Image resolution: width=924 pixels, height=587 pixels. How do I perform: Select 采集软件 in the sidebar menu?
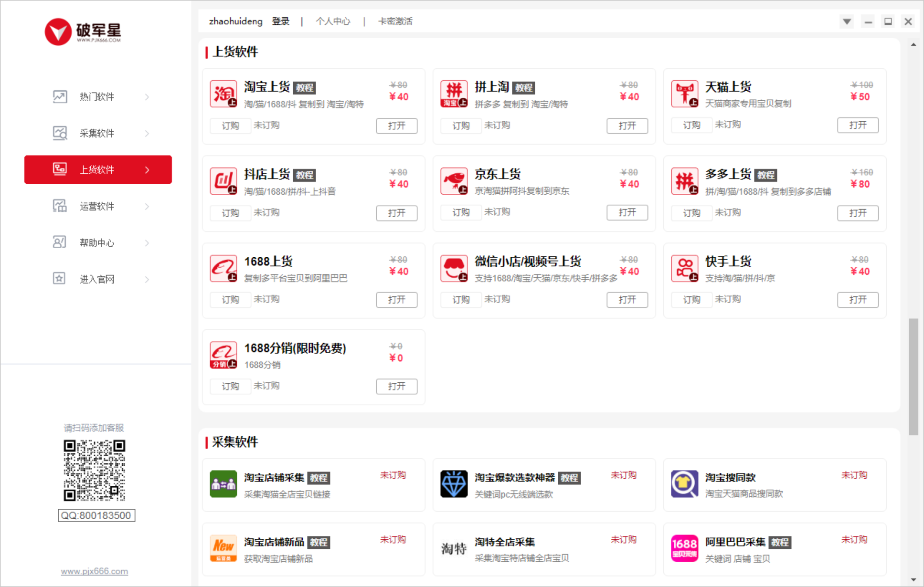[97, 133]
